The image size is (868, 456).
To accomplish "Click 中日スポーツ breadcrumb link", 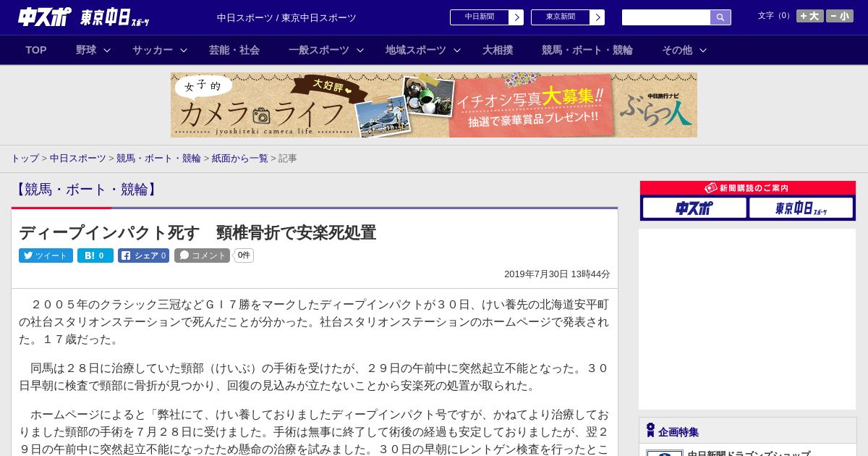I will (x=77, y=158).
